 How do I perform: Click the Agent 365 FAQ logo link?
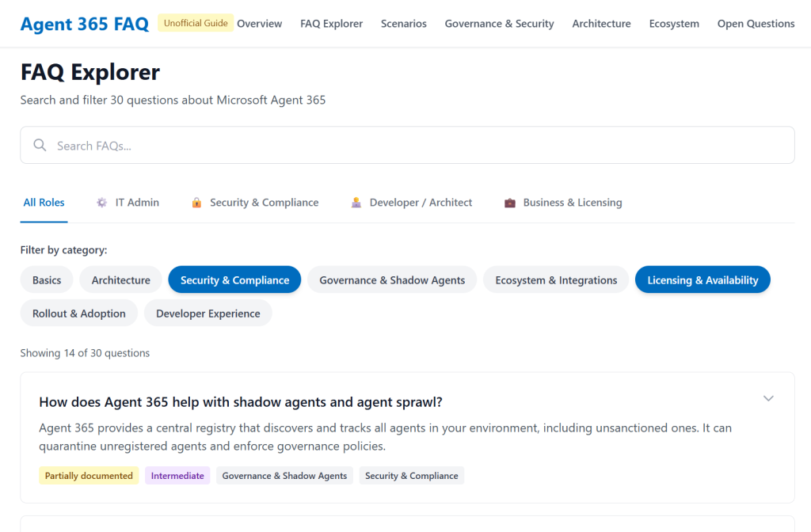point(84,24)
